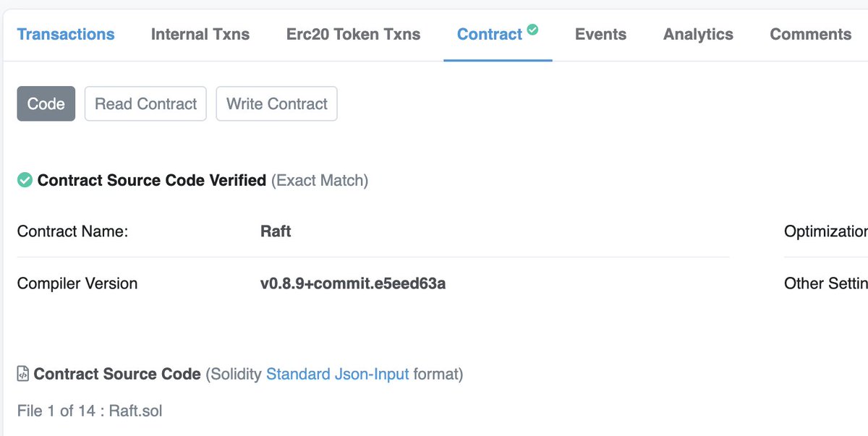Click the Optimization label
The image size is (868, 436).
825,231
